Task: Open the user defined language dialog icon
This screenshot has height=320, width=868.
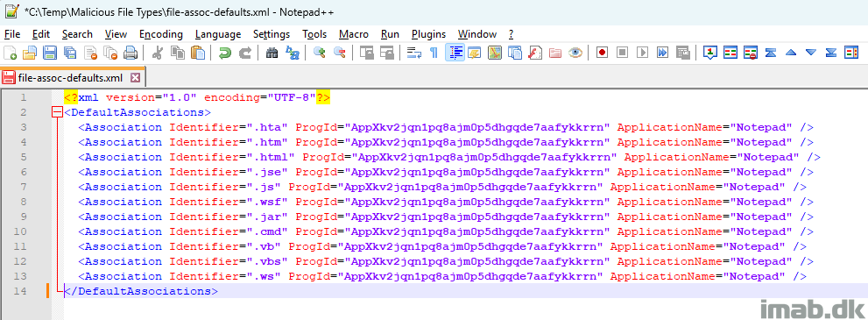Action: [475, 53]
